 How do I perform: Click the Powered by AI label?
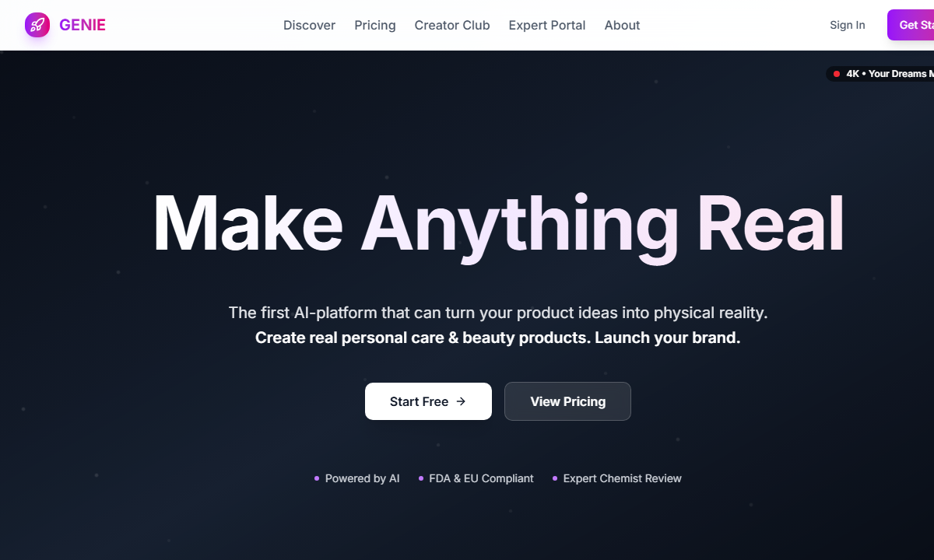(x=362, y=478)
